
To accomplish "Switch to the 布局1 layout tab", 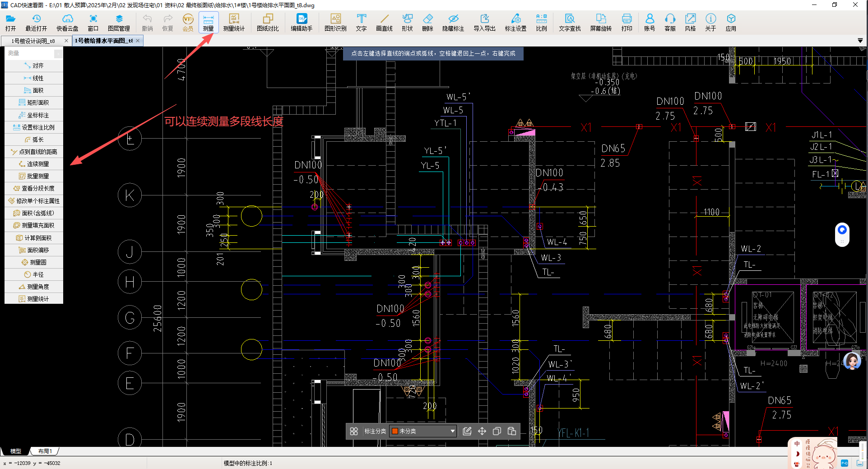I will click(45, 451).
